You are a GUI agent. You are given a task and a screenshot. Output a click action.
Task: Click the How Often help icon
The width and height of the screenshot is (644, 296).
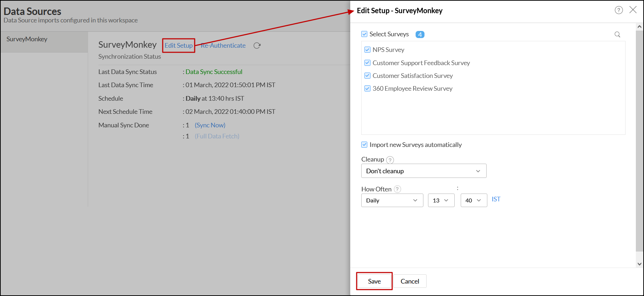397,189
